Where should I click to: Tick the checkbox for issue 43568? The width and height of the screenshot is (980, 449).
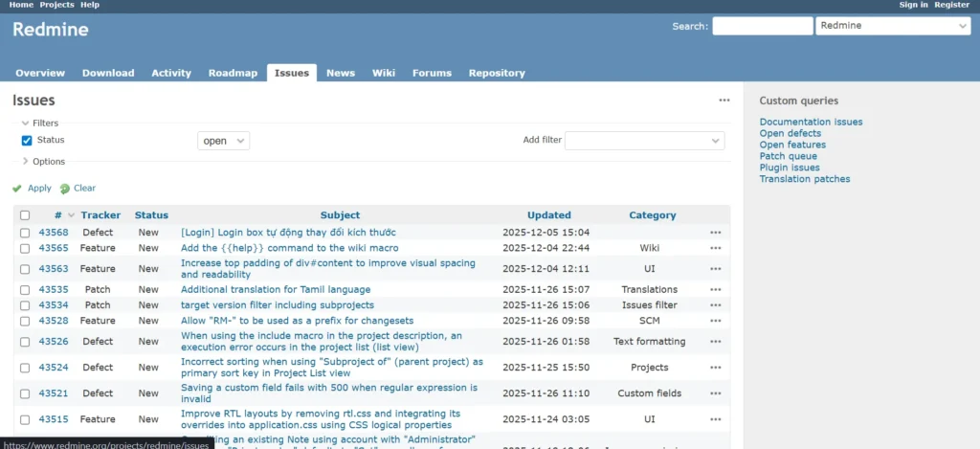(x=24, y=233)
